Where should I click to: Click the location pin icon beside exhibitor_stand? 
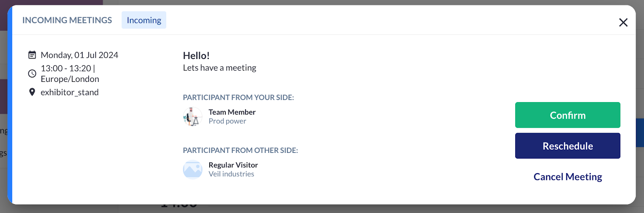pyautogui.click(x=32, y=92)
